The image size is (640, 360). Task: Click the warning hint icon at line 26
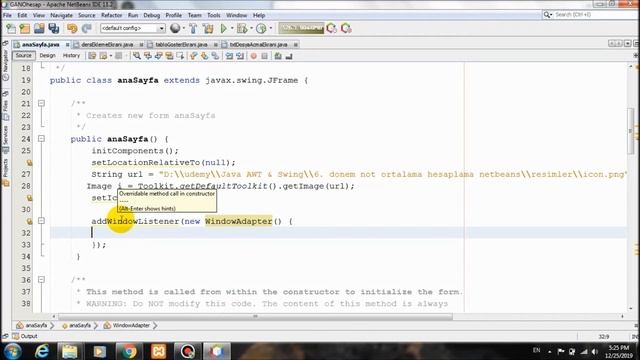(x=29, y=162)
